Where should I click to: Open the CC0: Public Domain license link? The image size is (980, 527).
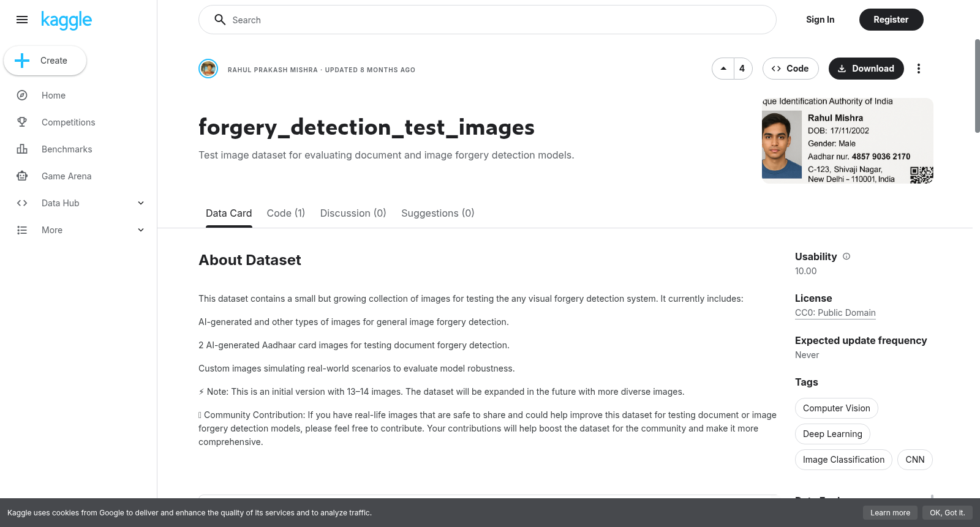[835, 313]
